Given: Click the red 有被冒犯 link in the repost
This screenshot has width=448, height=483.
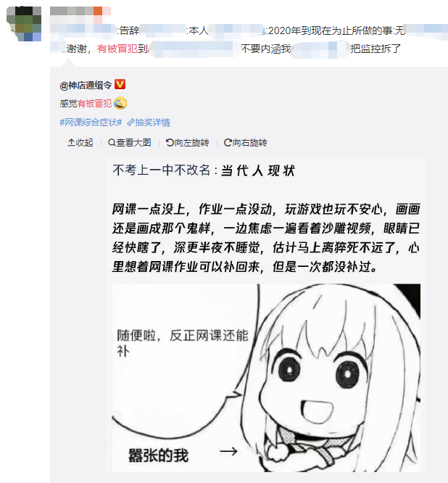Looking at the screenshot, I should [94, 104].
